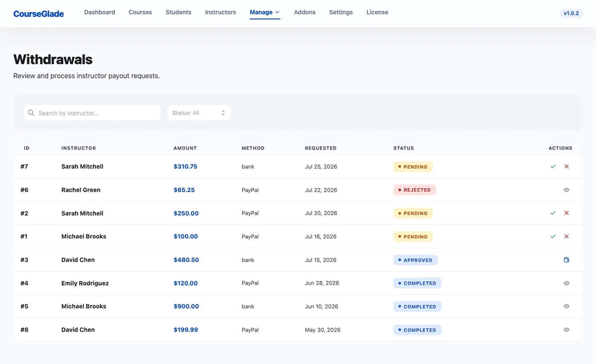Mark David Chen's $480.50 payout as paid

click(567, 260)
